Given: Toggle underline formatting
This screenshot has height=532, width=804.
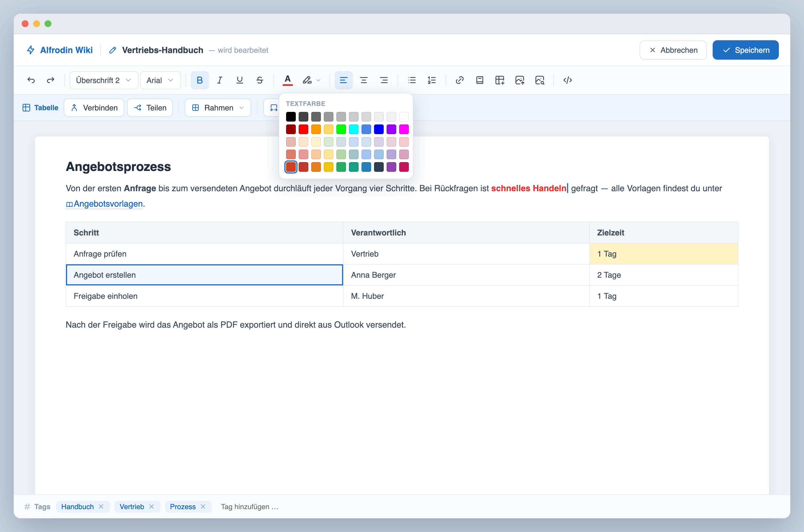Looking at the screenshot, I should 240,80.
